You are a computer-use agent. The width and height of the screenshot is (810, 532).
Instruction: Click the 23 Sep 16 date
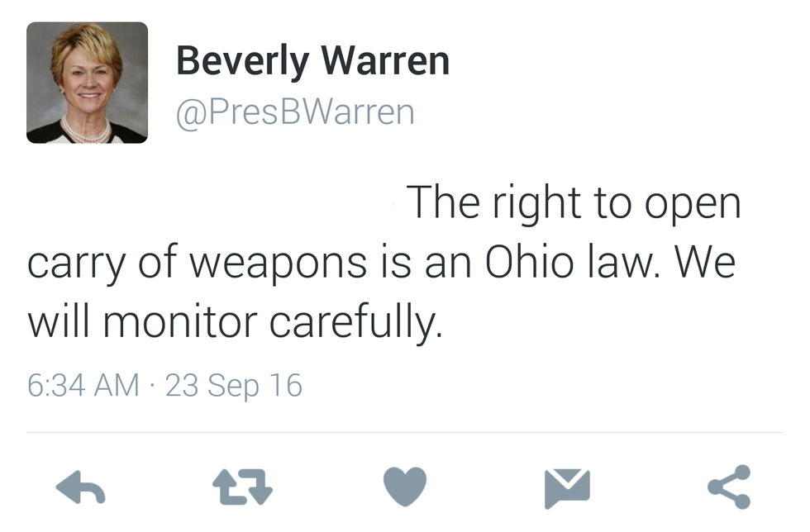coord(234,386)
